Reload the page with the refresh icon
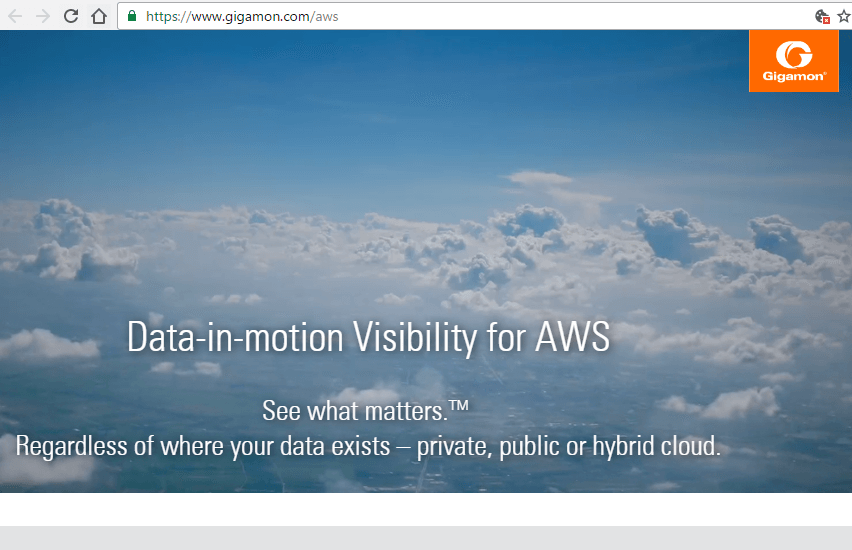This screenshot has height=550, width=852. [71, 16]
